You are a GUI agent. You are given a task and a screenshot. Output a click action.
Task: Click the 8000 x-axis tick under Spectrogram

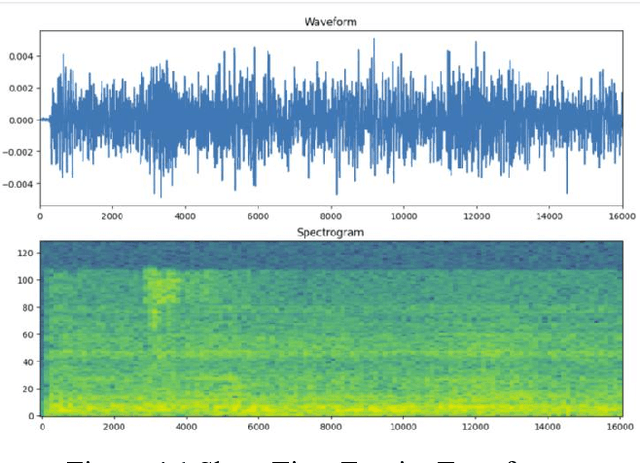pyautogui.click(x=331, y=427)
